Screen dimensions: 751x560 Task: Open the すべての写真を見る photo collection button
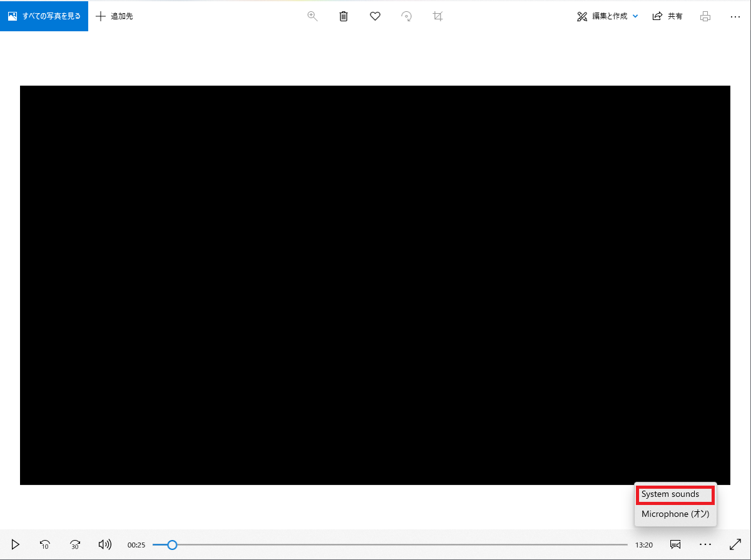tap(44, 16)
